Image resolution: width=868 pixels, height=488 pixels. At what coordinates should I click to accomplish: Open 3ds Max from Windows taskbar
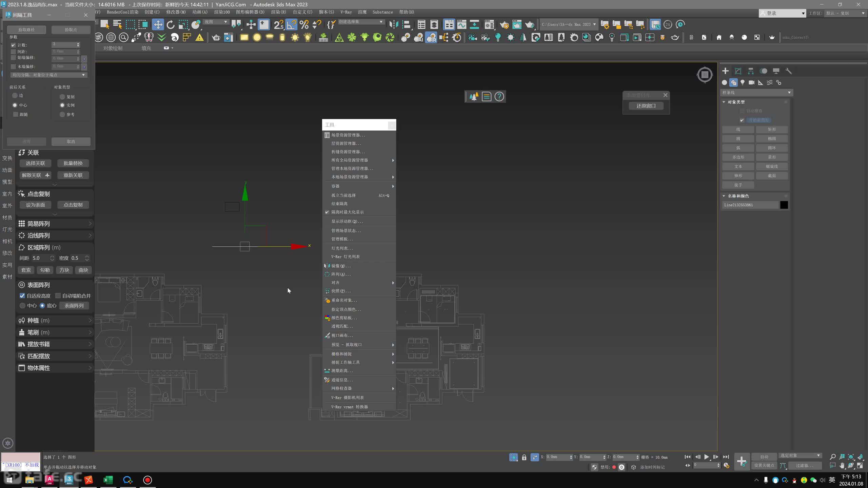(69, 480)
